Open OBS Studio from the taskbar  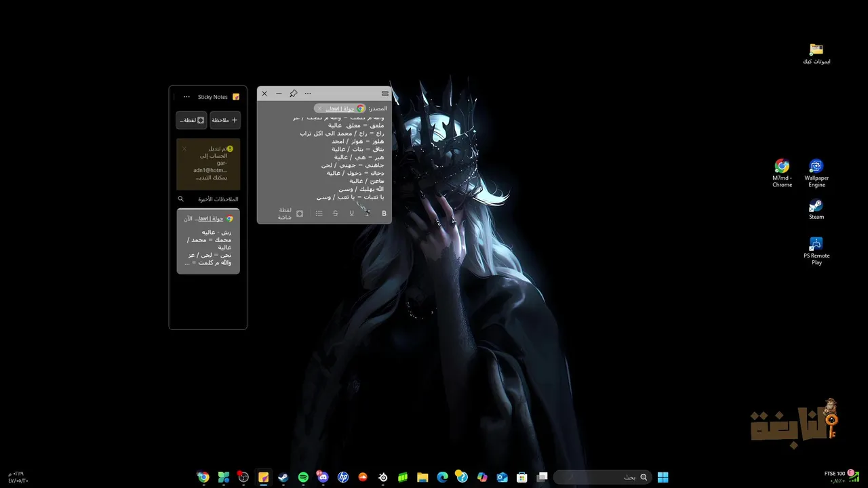243,477
